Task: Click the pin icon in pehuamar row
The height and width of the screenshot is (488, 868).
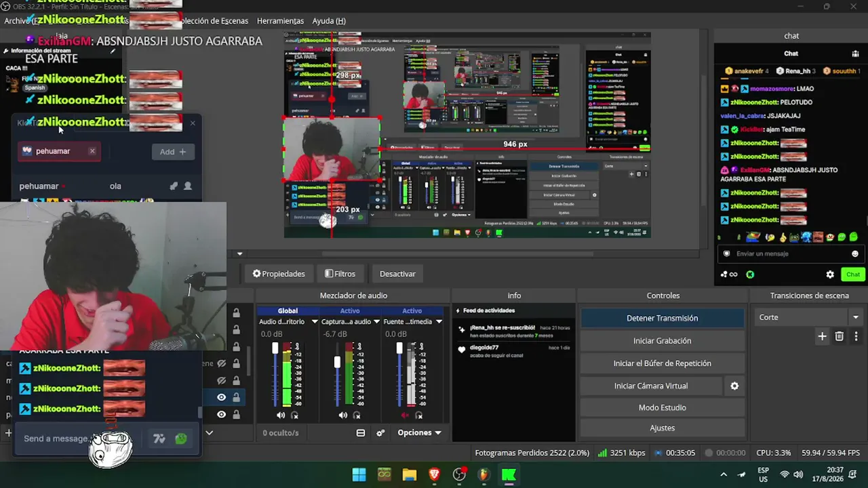Action: pyautogui.click(x=174, y=186)
